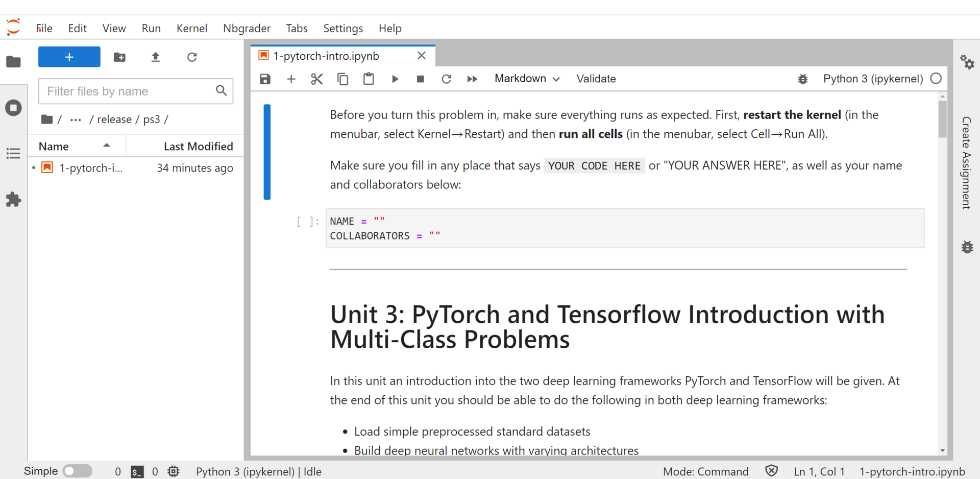Click the kernels count chip icon

174,471
